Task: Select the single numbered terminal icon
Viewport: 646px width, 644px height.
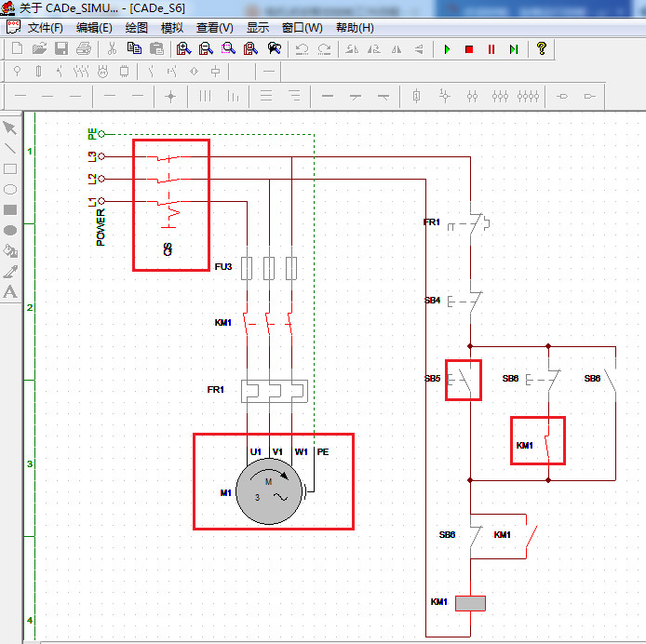Action: 416,97
